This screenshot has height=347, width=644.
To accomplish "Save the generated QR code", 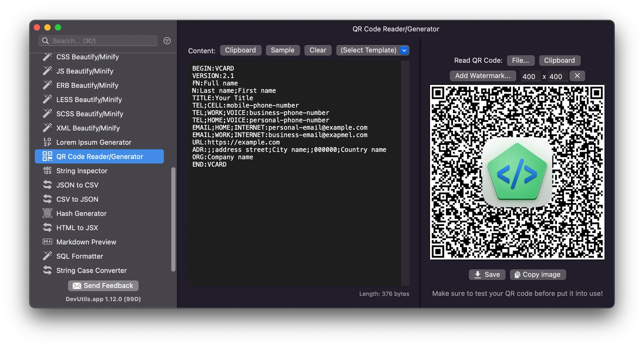I will click(487, 275).
